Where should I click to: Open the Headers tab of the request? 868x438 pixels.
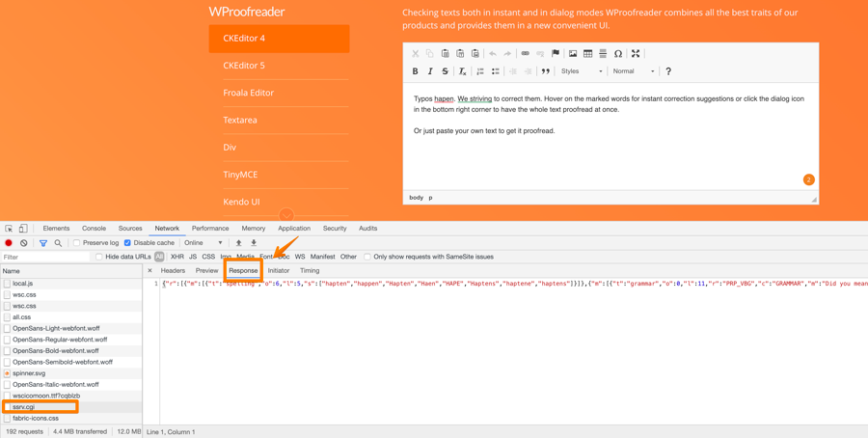pyautogui.click(x=173, y=271)
